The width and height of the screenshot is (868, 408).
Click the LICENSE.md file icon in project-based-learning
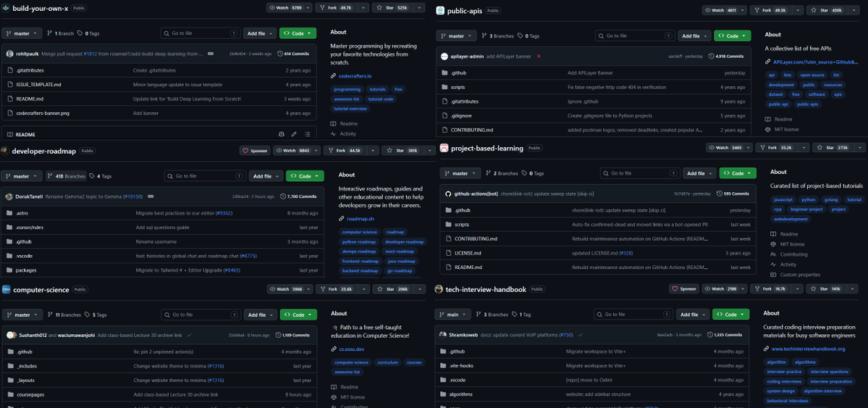[x=448, y=253]
